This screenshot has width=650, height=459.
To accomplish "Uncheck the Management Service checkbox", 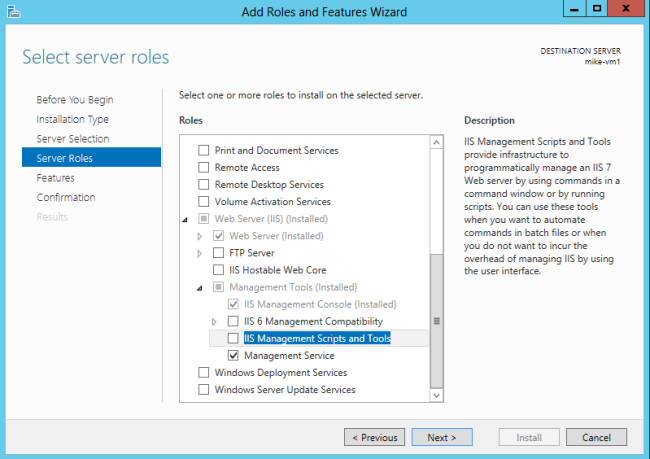I will click(233, 355).
